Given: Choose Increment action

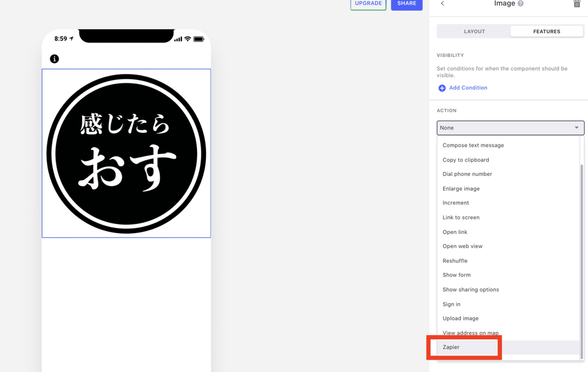Looking at the screenshot, I should coord(508,203).
